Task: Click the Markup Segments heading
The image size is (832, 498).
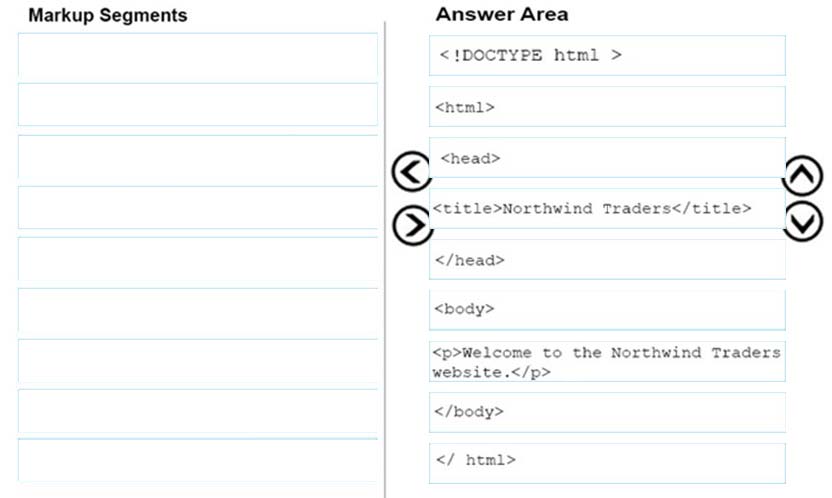Action: [x=108, y=15]
